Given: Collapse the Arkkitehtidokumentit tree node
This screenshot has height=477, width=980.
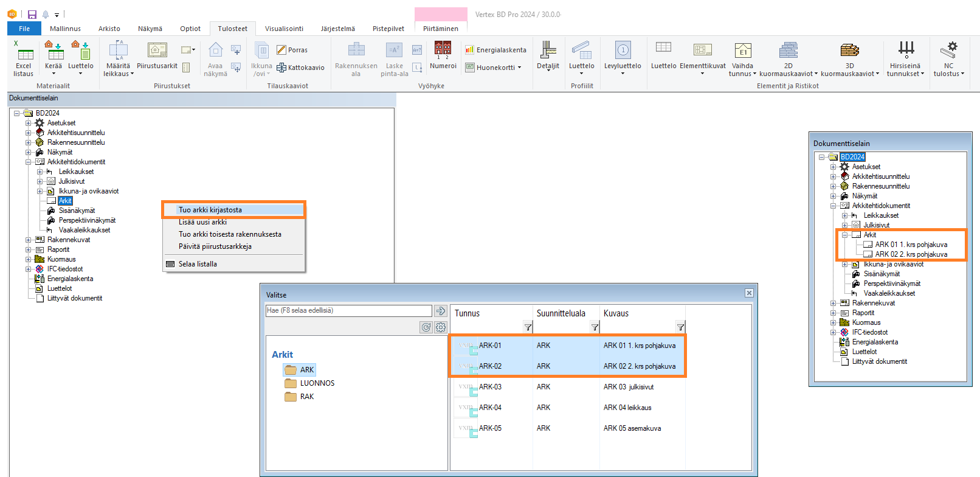Looking at the screenshot, I should [x=28, y=162].
